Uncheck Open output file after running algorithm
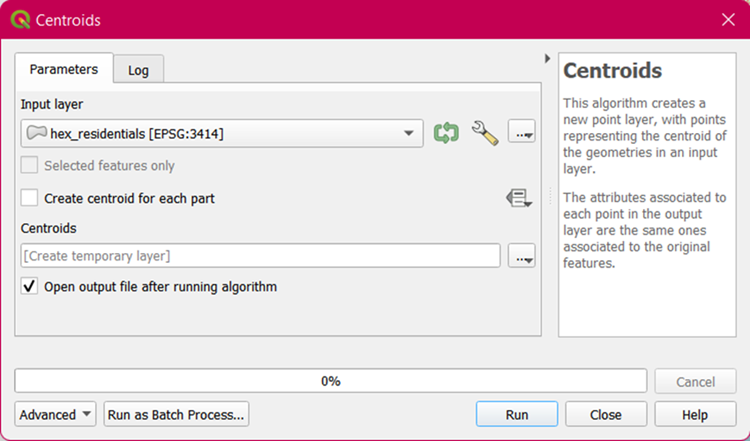The image size is (750, 441). pyautogui.click(x=30, y=287)
